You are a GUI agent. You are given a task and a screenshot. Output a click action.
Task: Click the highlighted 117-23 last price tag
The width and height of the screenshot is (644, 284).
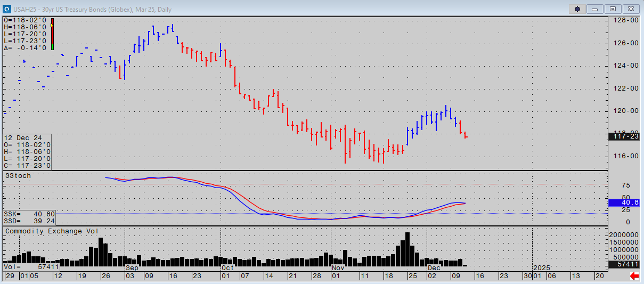[x=624, y=136]
